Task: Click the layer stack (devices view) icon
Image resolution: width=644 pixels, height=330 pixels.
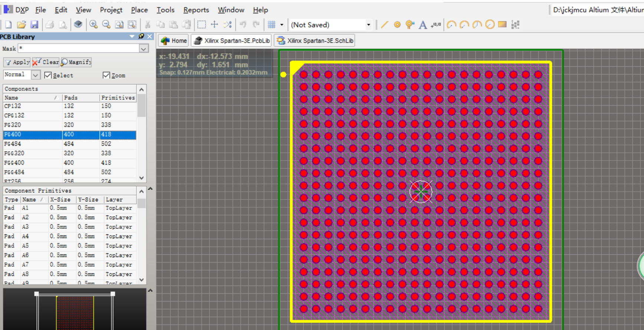Action: pyautogui.click(x=78, y=25)
